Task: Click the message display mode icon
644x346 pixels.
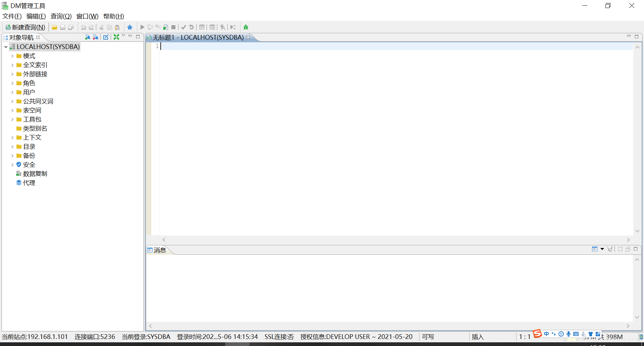Action: pyautogui.click(x=595, y=249)
